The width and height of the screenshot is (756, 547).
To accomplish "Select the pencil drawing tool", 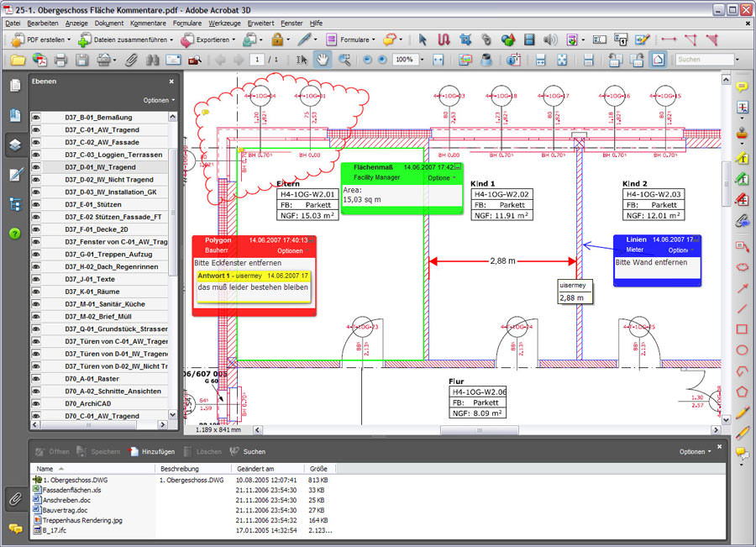I will click(742, 413).
